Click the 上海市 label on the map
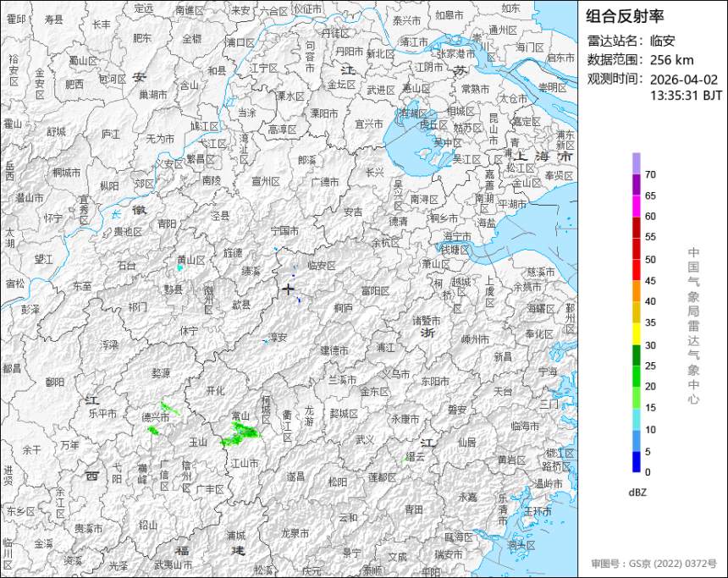Image resolution: width=728 pixels, height=578 pixels. click(543, 158)
